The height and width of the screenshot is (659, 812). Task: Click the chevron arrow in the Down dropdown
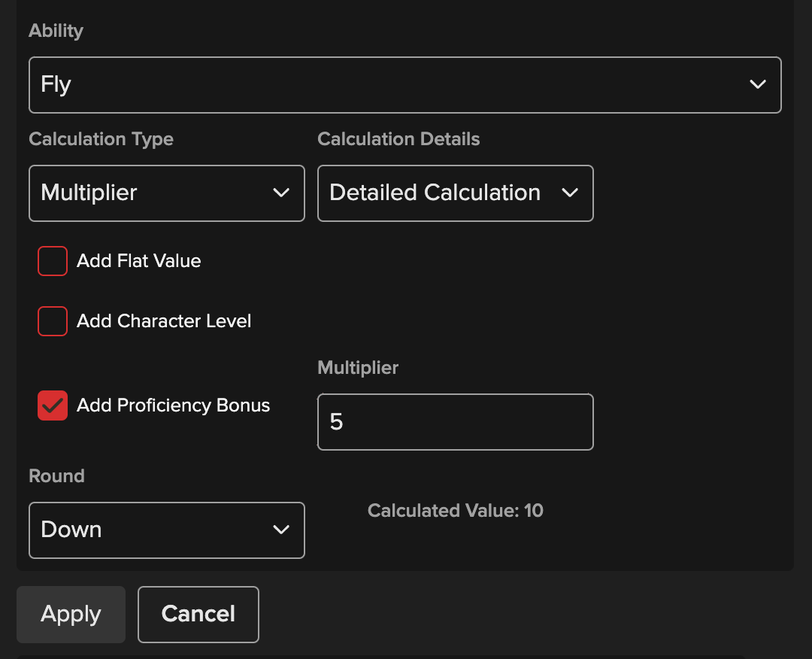281,530
